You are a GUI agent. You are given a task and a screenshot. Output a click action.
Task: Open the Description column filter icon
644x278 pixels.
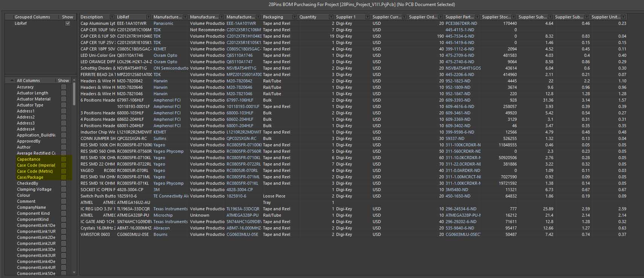point(112,17)
